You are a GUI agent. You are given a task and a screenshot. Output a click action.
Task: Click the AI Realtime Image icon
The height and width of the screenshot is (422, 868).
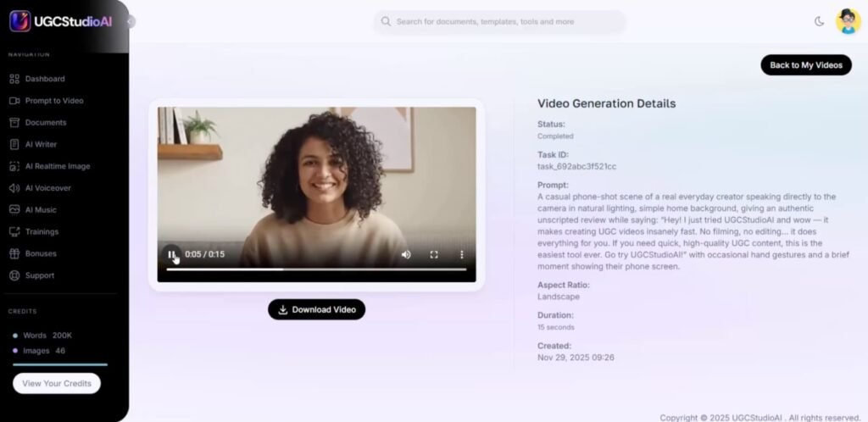pyautogui.click(x=14, y=166)
